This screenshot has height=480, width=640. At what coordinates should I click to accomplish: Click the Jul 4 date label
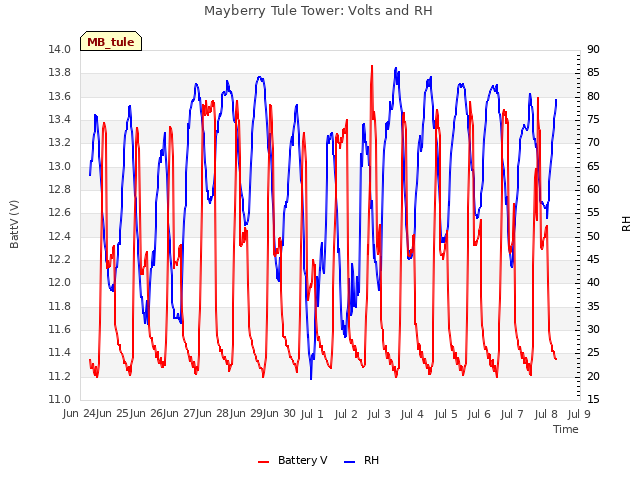(x=412, y=414)
